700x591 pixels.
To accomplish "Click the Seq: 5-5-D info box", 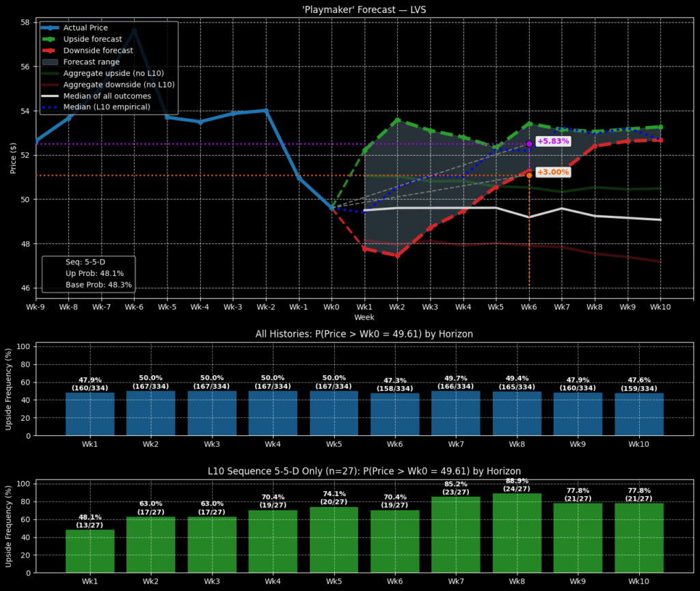I will pos(89,273).
